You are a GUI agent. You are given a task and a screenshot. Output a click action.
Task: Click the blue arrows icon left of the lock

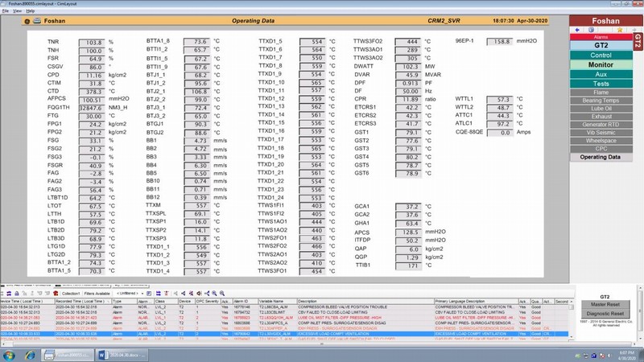point(9,294)
